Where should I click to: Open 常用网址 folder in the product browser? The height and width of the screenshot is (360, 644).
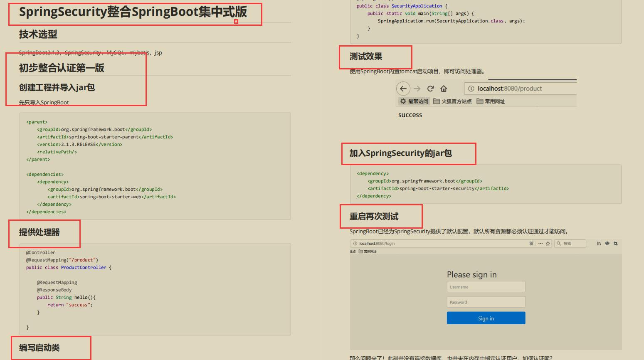point(491,101)
